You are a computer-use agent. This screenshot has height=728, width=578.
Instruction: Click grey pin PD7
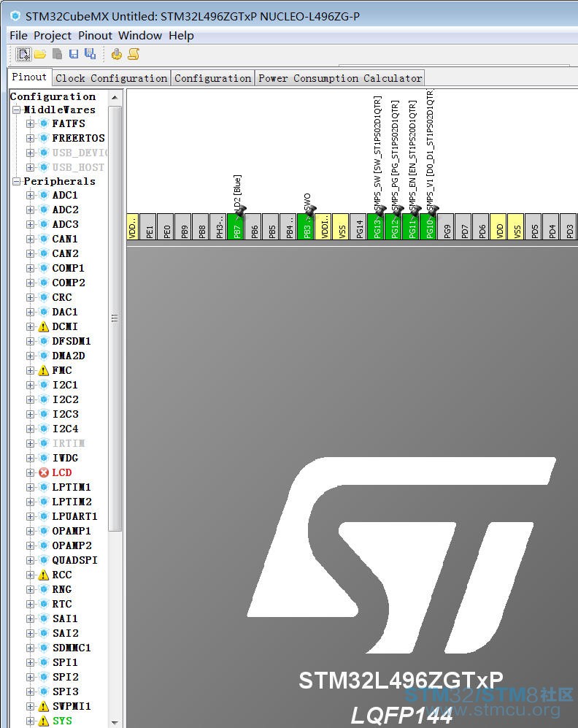tap(464, 226)
